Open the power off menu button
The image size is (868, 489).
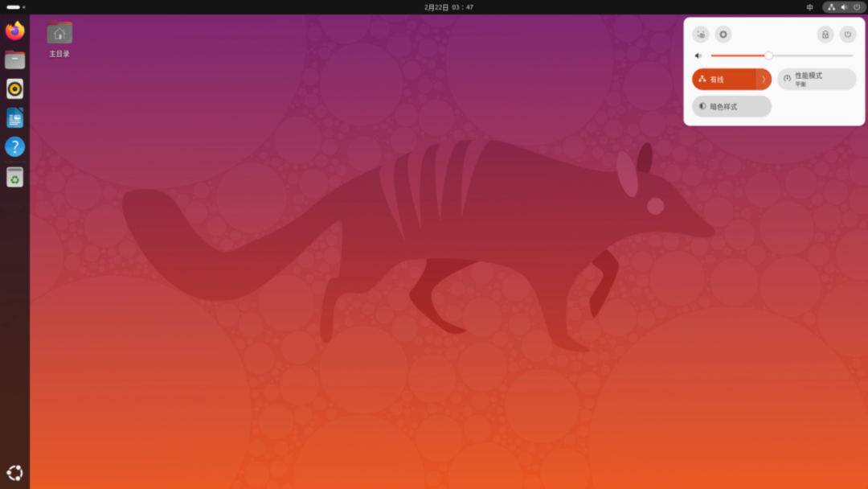[x=848, y=35]
